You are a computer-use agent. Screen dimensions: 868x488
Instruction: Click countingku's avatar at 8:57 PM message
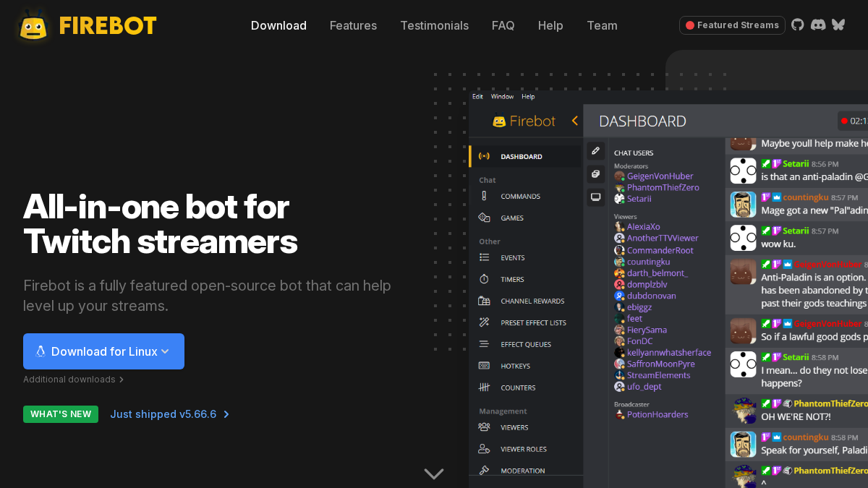(x=743, y=205)
